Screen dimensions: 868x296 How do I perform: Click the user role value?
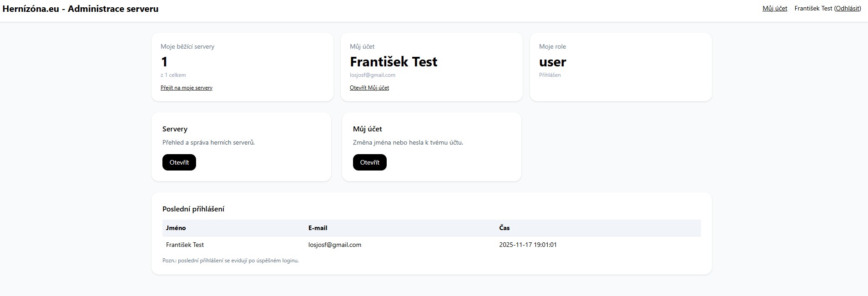(552, 62)
